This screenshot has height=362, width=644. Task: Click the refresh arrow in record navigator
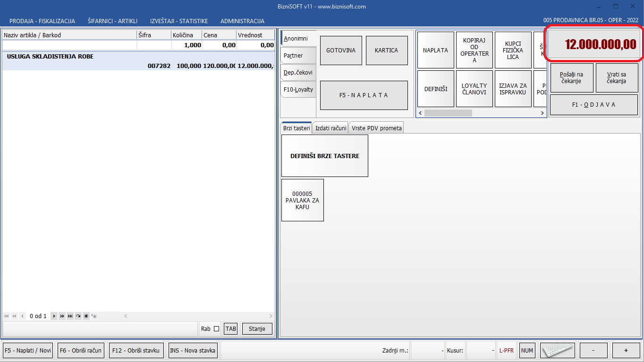pos(78,316)
